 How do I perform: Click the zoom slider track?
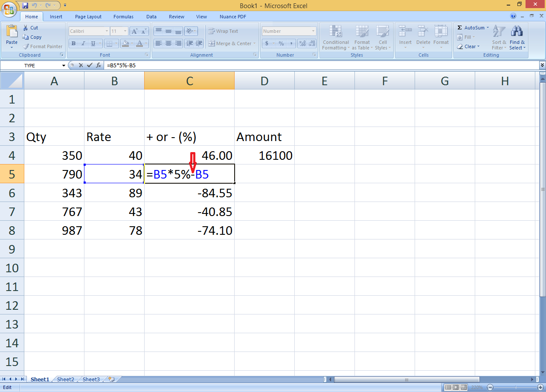click(x=514, y=387)
